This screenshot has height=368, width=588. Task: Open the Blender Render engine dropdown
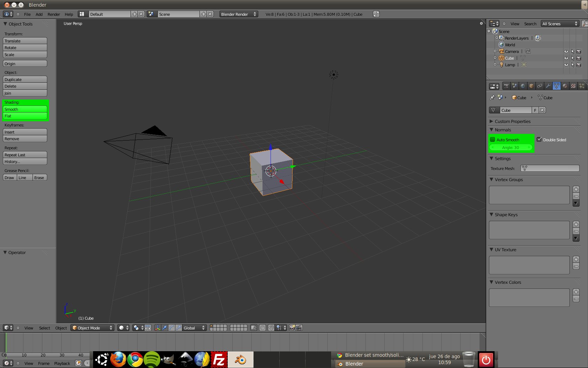click(239, 14)
